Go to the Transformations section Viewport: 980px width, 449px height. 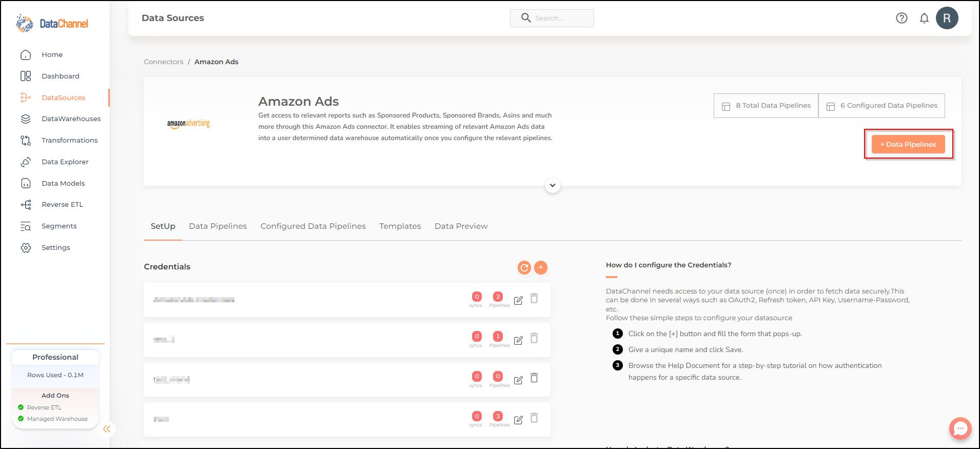coord(69,140)
